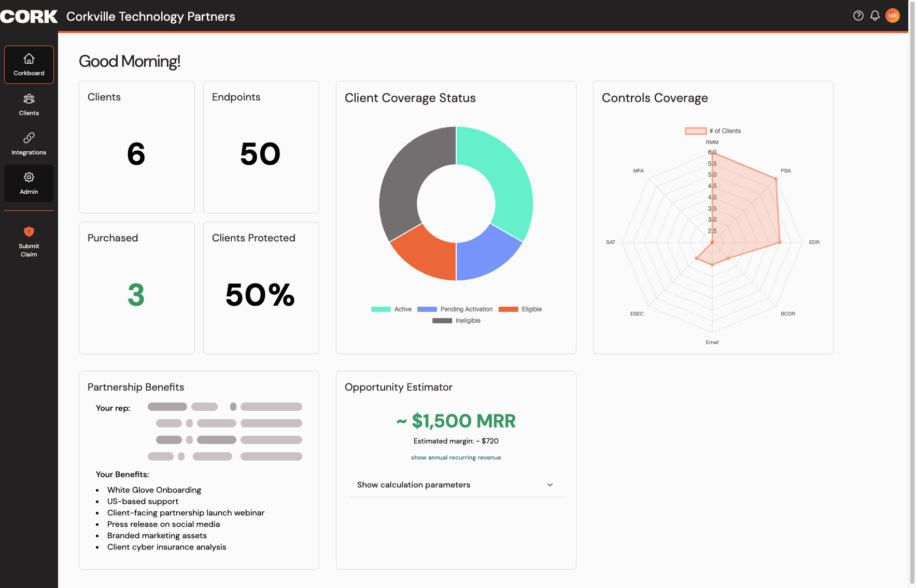This screenshot has width=916, height=588.
Task: Click the Endpoints card showing 50
Action: point(261,147)
